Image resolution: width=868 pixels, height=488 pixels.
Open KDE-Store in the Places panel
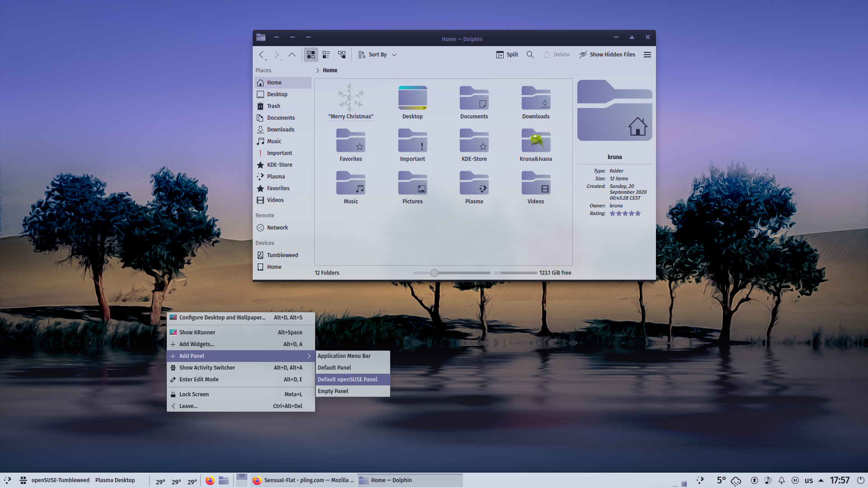pyautogui.click(x=283, y=165)
